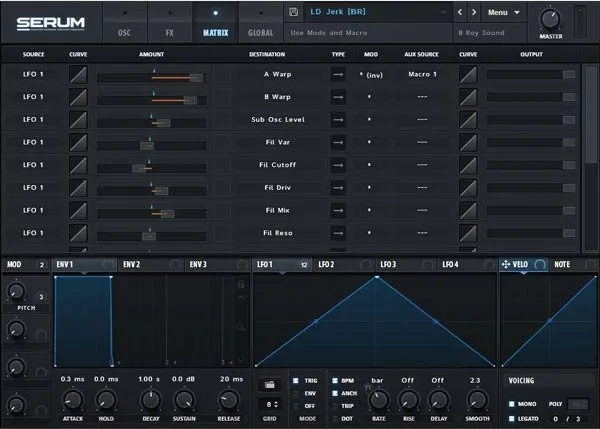Select the LFO 3 tab
This screenshot has width=600, height=429.
click(406, 264)
